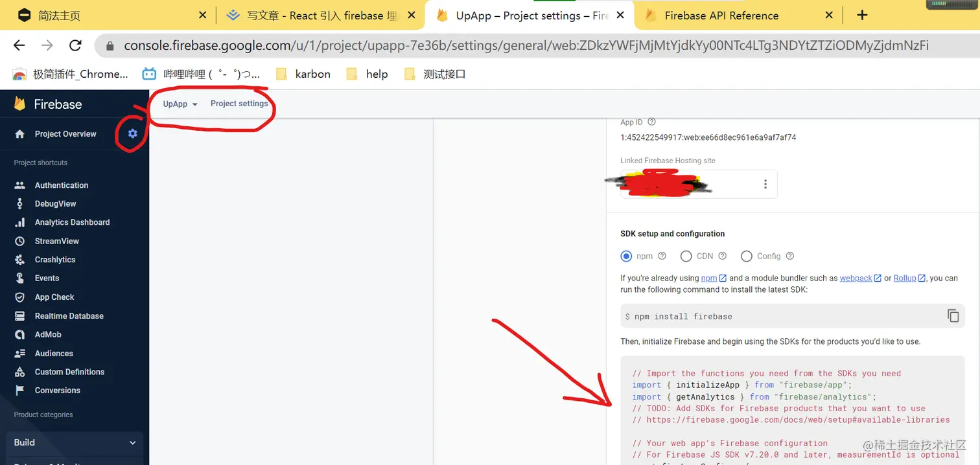Open the Rollup link
The width and height of the screenshot is (980, 465).
909,278
